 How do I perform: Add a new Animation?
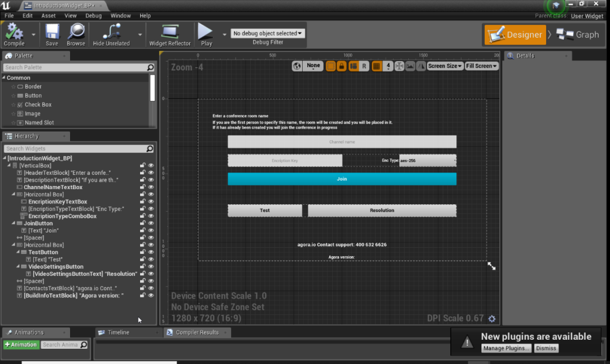tap(21, 345)
